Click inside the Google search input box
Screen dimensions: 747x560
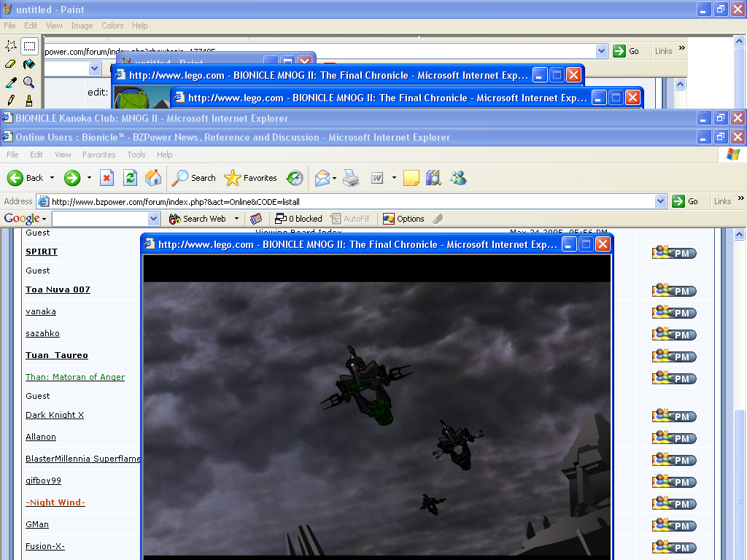pos(101,219)
